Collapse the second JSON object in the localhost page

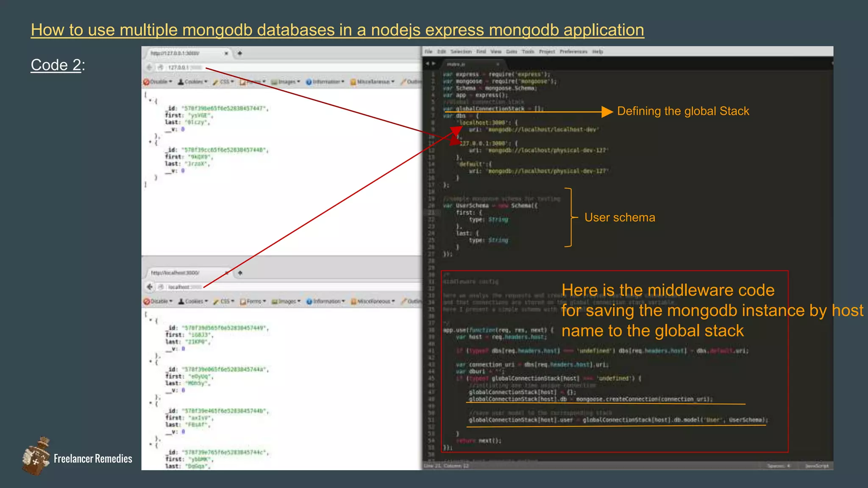(x=150, y=362)
